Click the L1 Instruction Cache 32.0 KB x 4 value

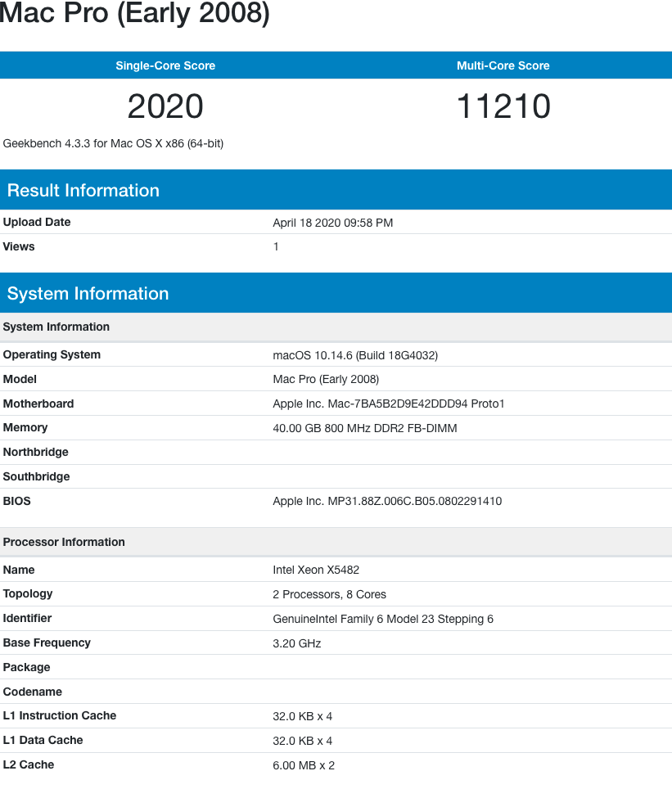coord(303,716)
